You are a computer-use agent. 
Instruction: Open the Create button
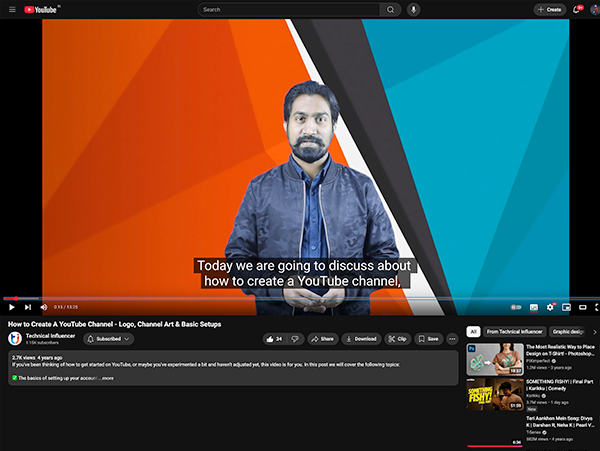[549, 10]
